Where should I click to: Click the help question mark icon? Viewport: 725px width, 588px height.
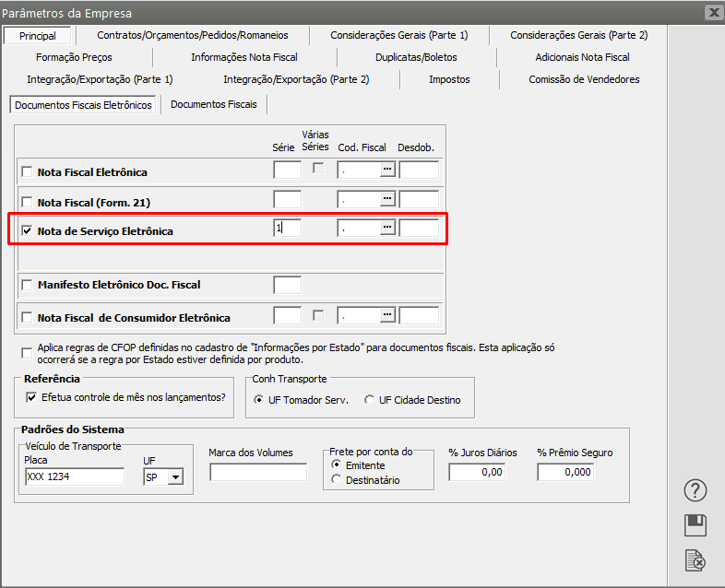[x=695, y=490]
